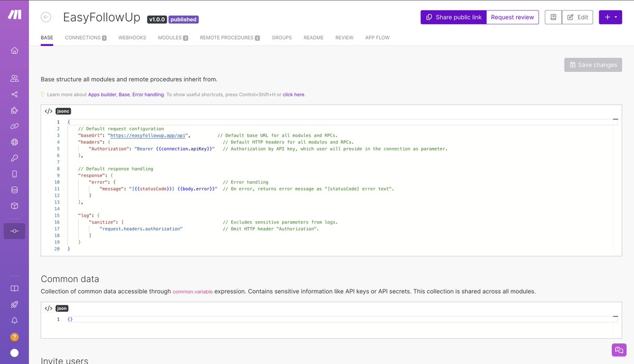
Task: Switch to the GROUPS tab
Action: pos(282,38)
